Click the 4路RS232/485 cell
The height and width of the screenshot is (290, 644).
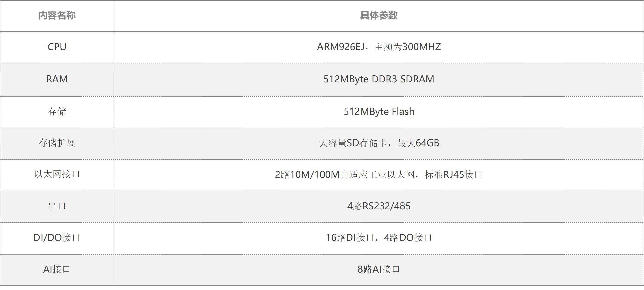tap(379, 206)
